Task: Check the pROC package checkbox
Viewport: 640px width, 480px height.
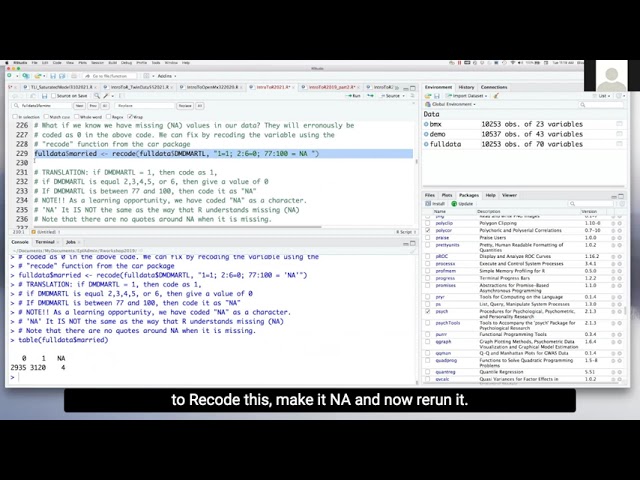Action: 427,256
